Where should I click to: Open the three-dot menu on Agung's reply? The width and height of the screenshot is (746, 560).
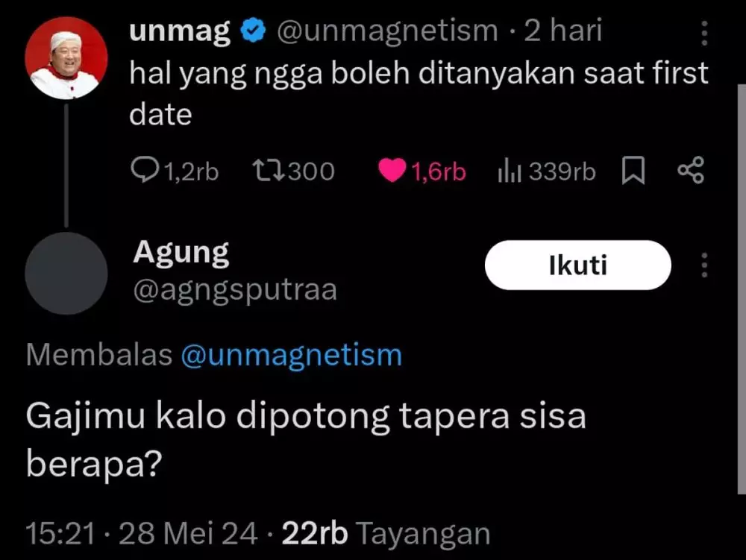[704, 265]
